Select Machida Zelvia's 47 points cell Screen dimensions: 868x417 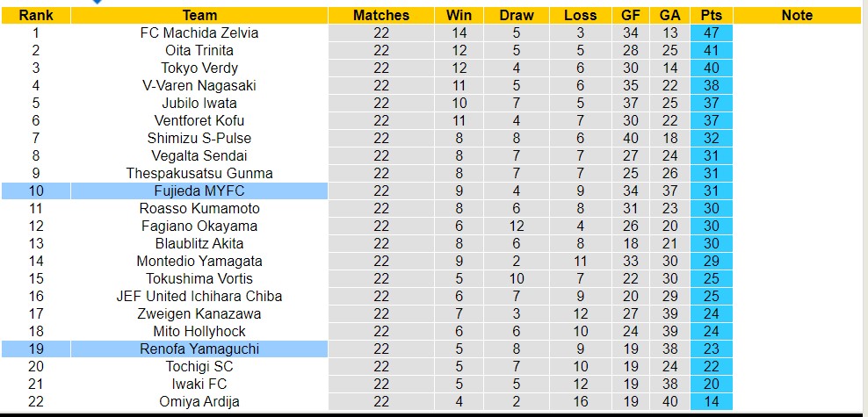pyautogui.click(x=712, y=32)
